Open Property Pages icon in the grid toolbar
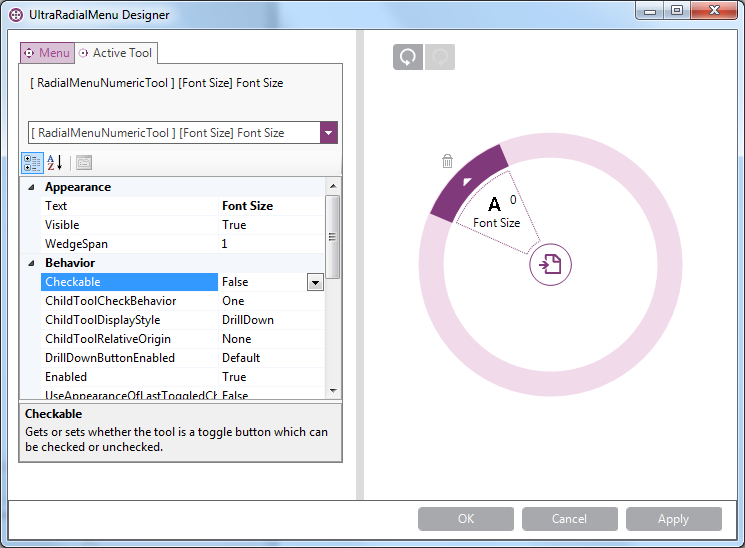 point(84,162)
